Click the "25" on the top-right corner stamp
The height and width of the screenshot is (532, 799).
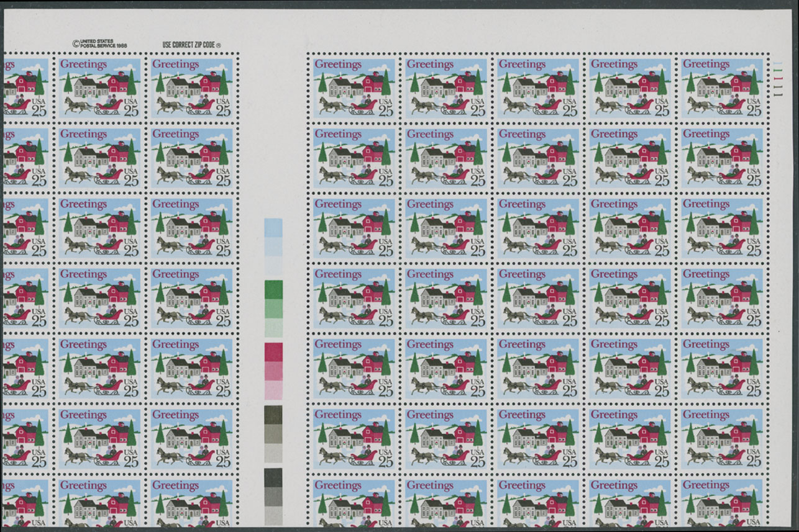pyautogui.click(x=752, y=110)
